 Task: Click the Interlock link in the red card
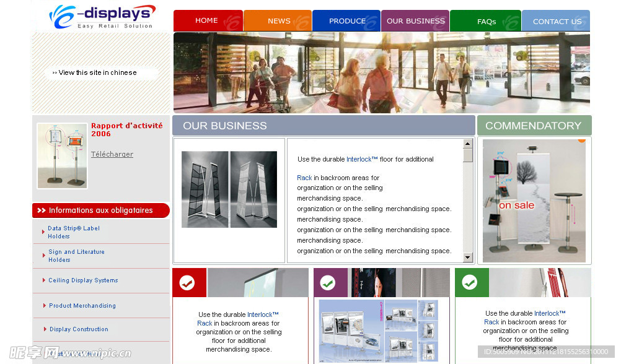[263, 314]
